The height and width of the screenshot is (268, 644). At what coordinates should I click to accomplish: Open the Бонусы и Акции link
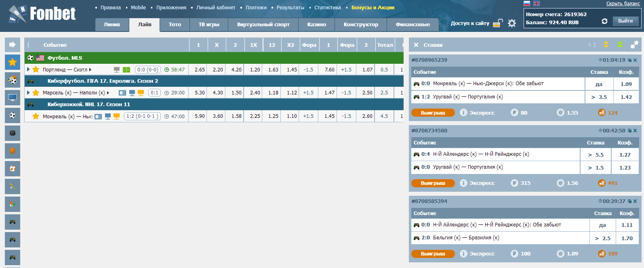tap(373, 8)
